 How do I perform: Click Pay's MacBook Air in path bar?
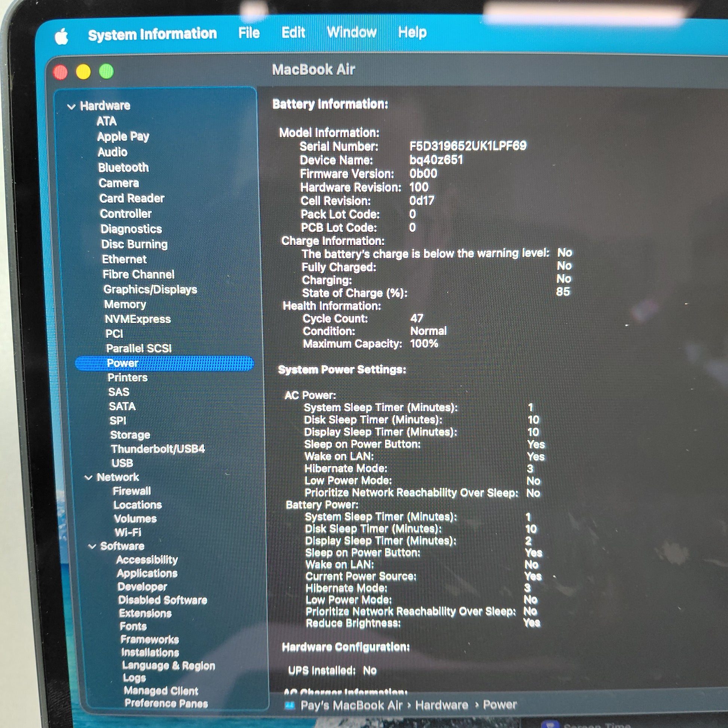click(351, 705)
